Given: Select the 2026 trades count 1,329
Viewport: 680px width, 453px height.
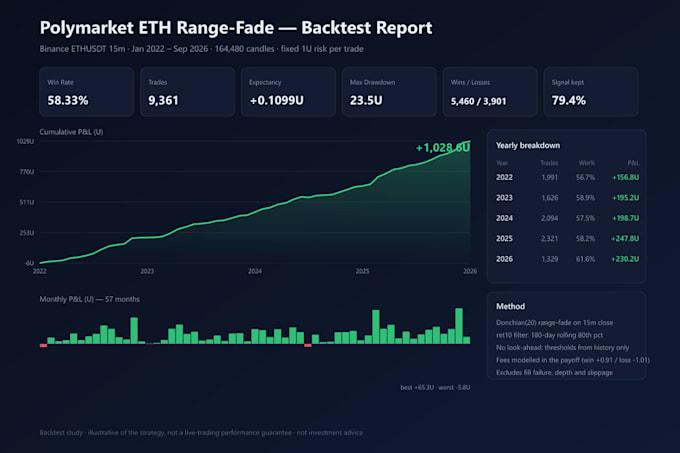Looking at the screenshot, I should coord(549,259).
